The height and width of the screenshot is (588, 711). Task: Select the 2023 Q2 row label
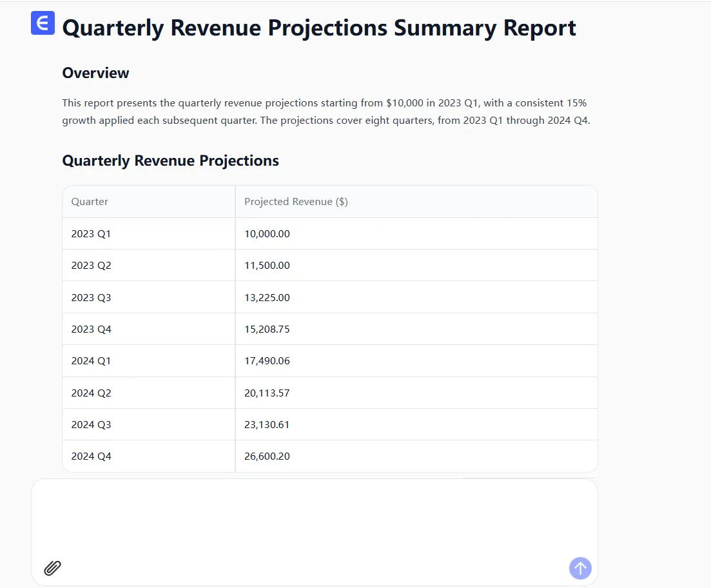pos(91,266)
